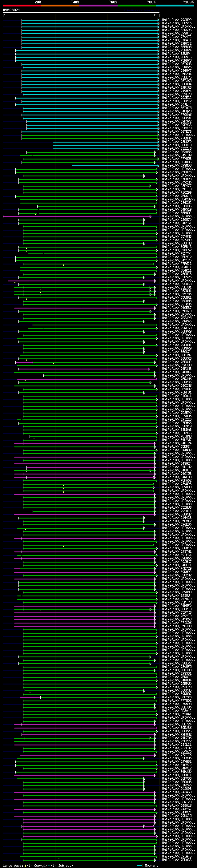Open hit UniRef100_P15705
Screen dimensions: 197x868
(x=177, y=294)
